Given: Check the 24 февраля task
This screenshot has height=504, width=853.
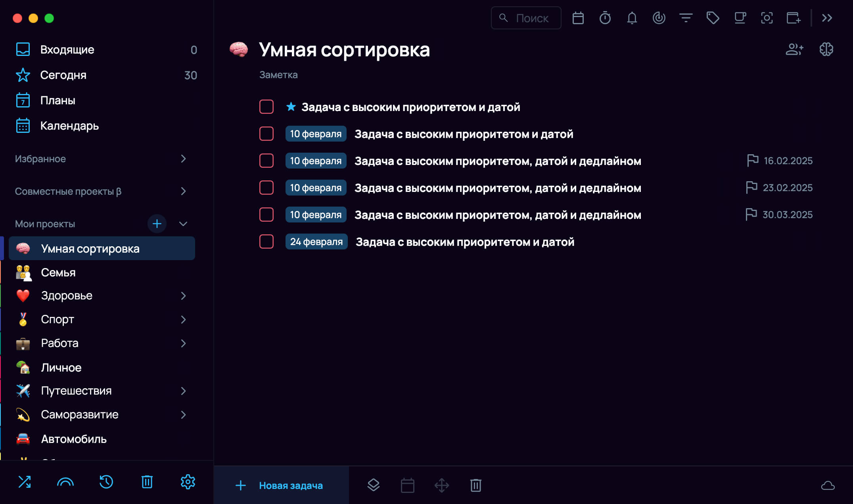Looking at the screenshot, I should pos(266,241).
